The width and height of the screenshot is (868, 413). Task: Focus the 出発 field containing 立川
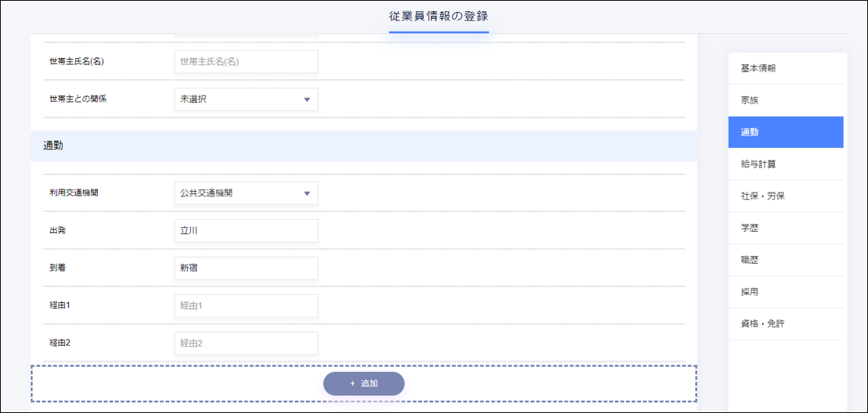246,230
